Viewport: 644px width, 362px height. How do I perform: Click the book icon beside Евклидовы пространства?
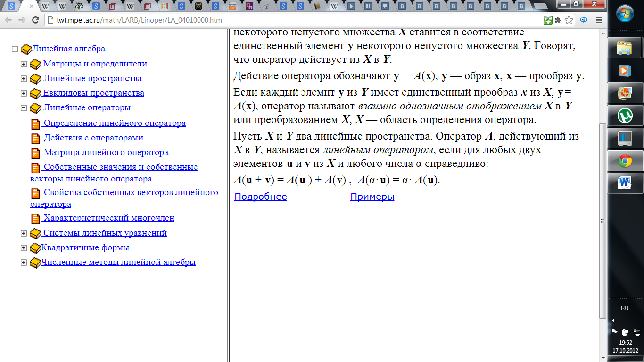(35, 93)
